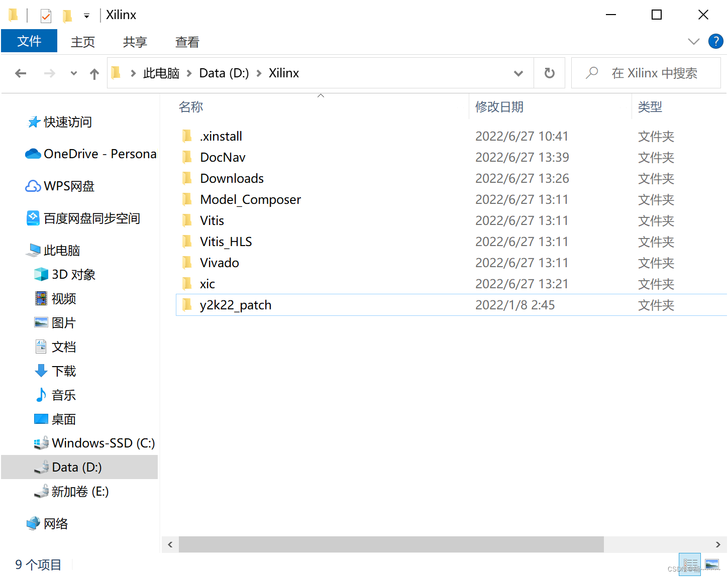Click 此电脑 in the address breadcrumb
The height and width of the screenshot is (577, 728).
click(161, 73)
